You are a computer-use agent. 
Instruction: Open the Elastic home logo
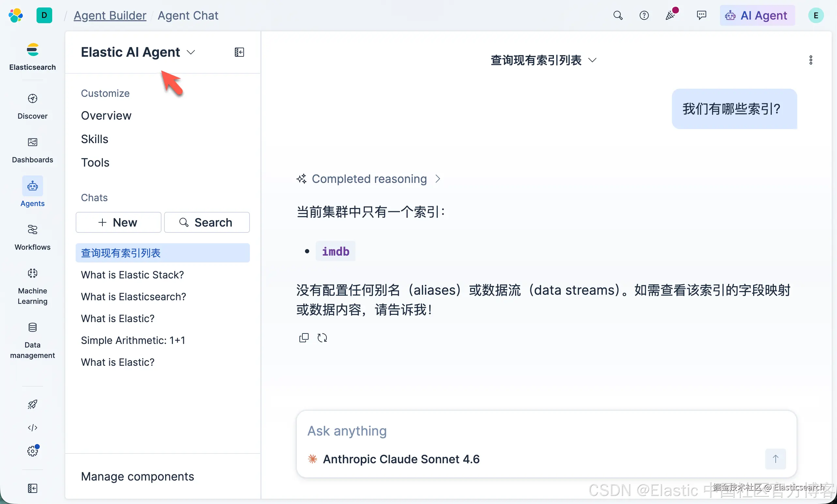click(16, 15)
